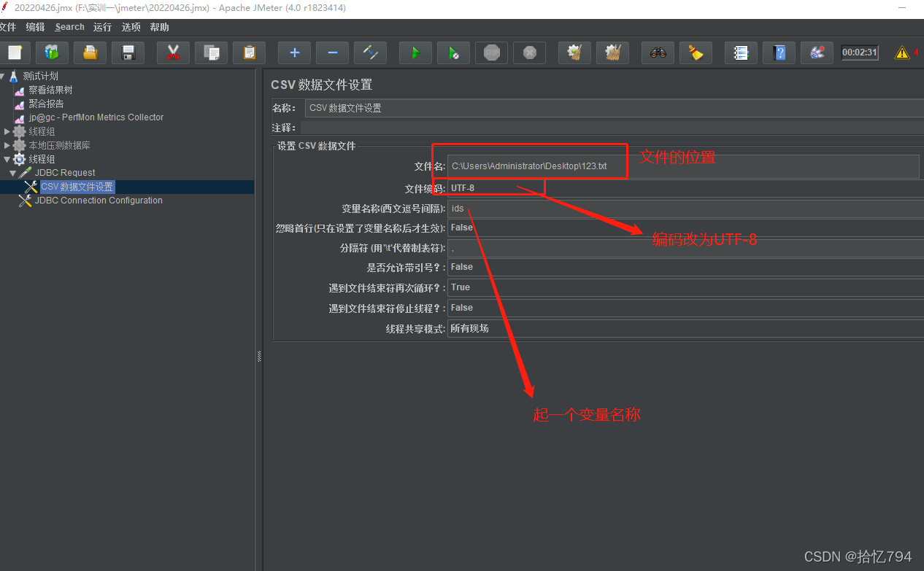
Task: Select 聚合报告 in the tree
Action: point(46,104)
